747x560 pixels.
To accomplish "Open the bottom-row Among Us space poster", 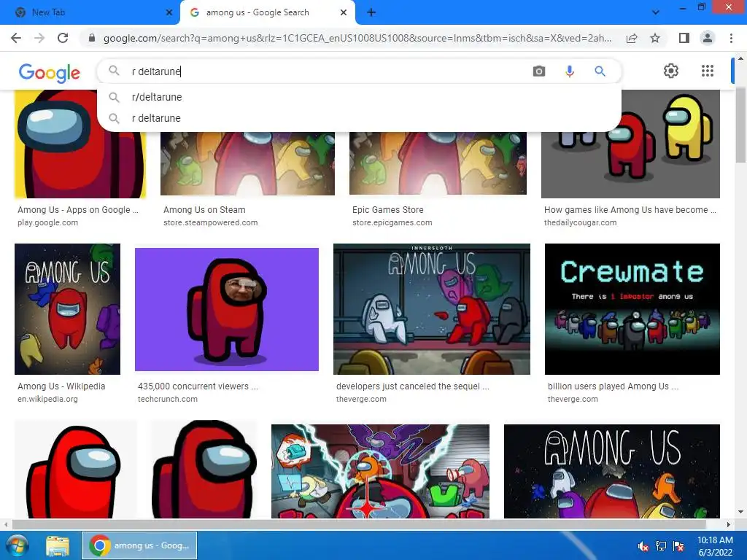I will (x=612, y=471).
